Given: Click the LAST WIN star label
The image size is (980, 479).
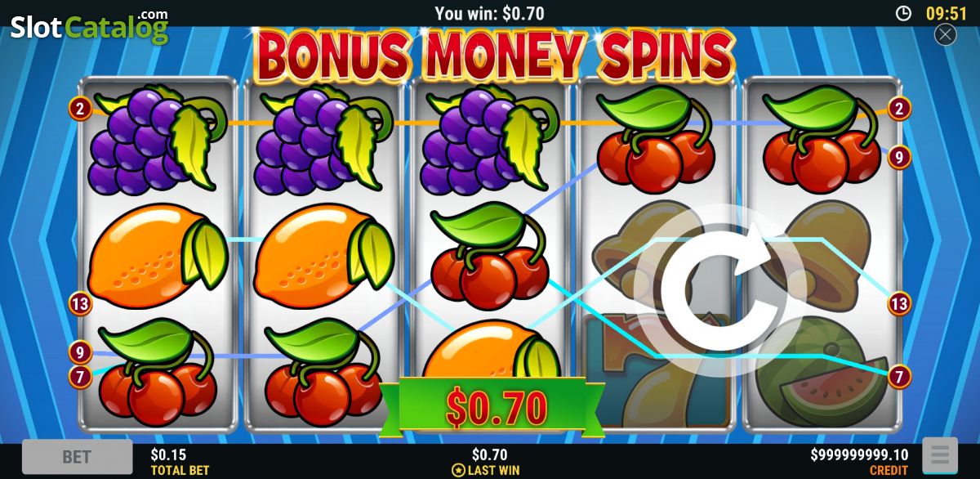Looking at the screenshot, I should [x=486, y=470].
